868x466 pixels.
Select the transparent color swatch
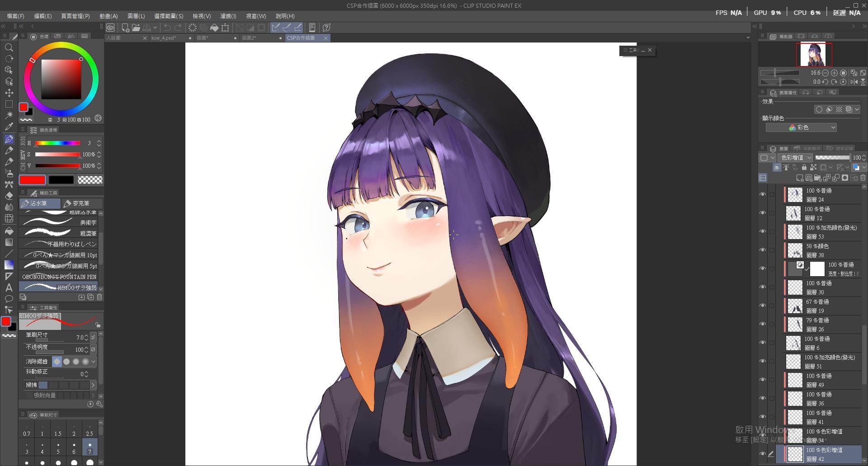(90, 180)
